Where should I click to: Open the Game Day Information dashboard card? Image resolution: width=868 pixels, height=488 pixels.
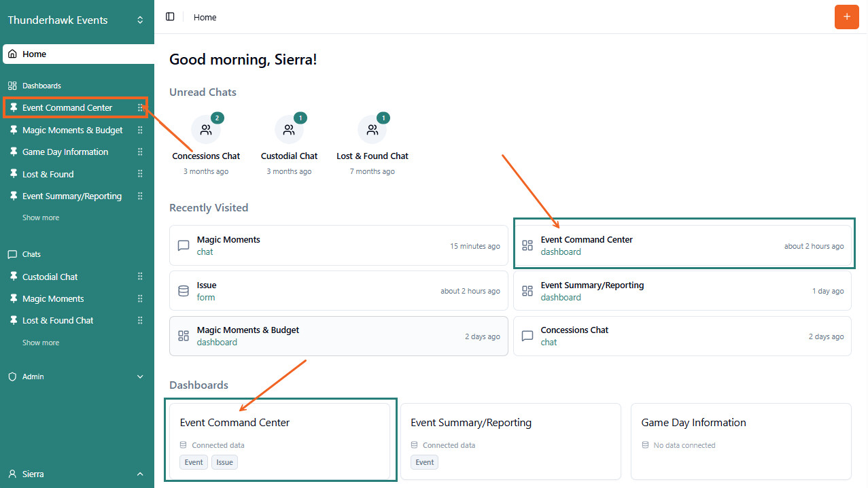click(741, 441)
